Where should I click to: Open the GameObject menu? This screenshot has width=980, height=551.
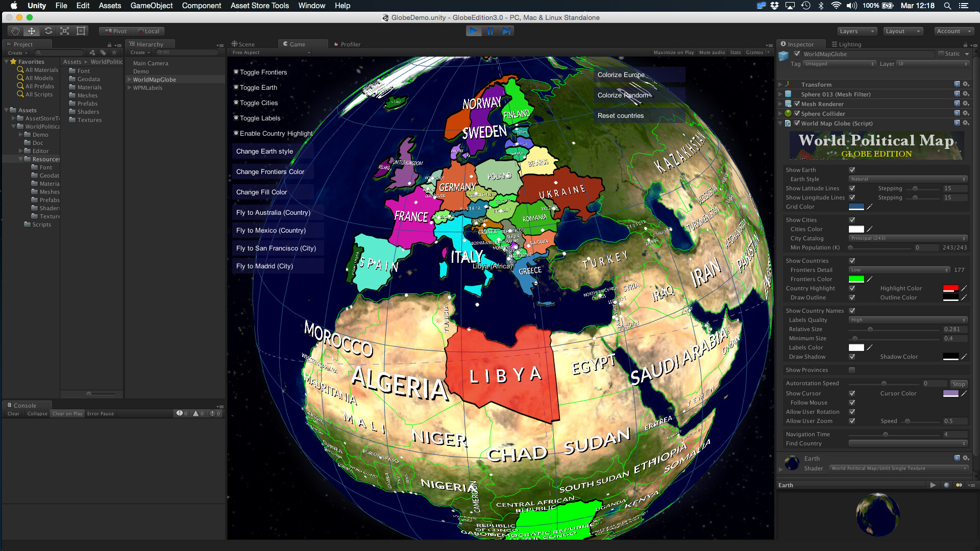[151, 6]
